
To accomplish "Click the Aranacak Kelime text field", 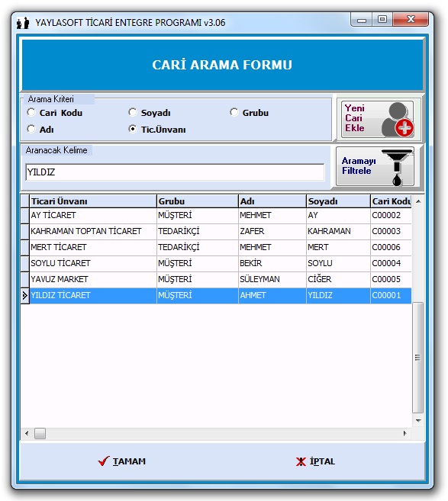I will pos(175,172).
